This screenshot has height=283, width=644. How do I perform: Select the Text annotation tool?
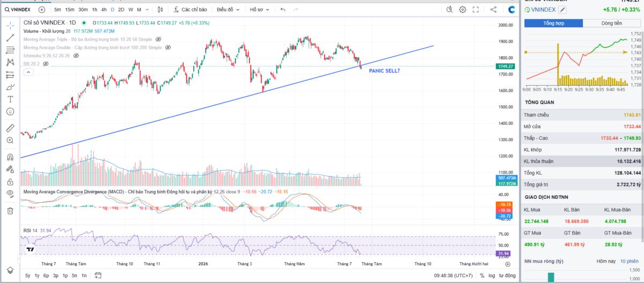pos(10,99)
